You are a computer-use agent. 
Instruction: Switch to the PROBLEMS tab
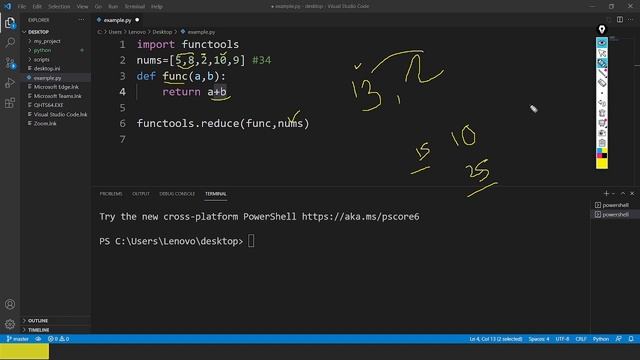coord(111,194)
